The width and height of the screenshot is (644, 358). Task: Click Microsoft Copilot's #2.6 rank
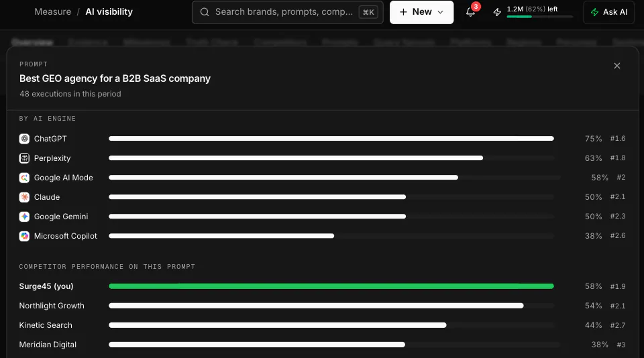tap(618, 236)
